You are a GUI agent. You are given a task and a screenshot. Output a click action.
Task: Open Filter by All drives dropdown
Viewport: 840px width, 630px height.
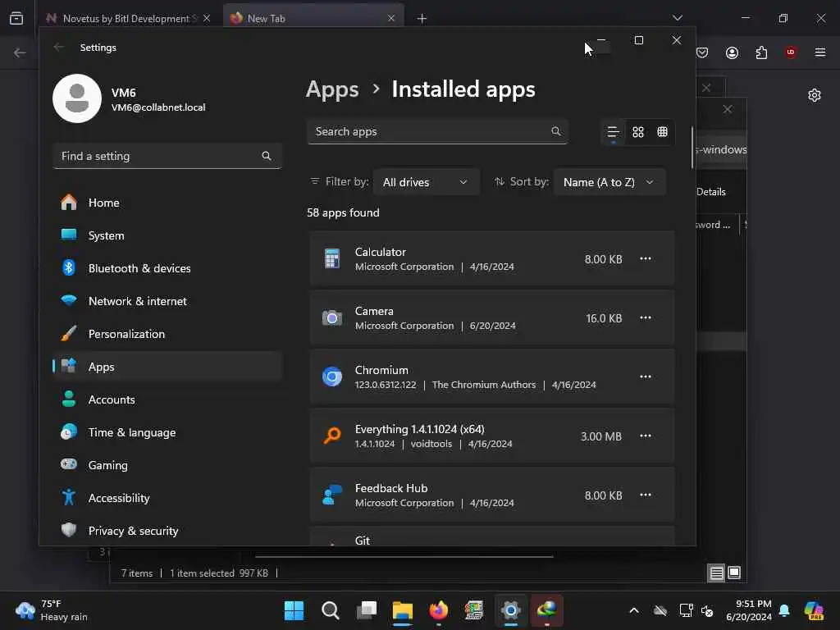(426, 182)
